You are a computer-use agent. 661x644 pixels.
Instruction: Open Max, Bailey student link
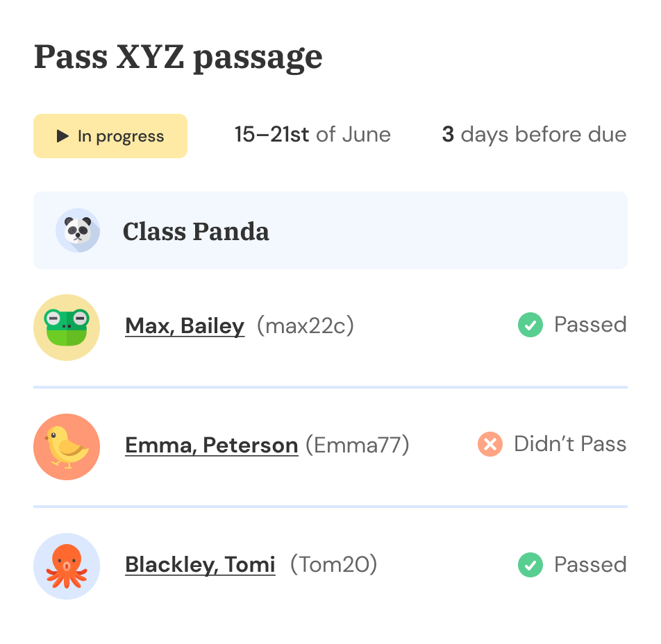click(x=185, y=326)
